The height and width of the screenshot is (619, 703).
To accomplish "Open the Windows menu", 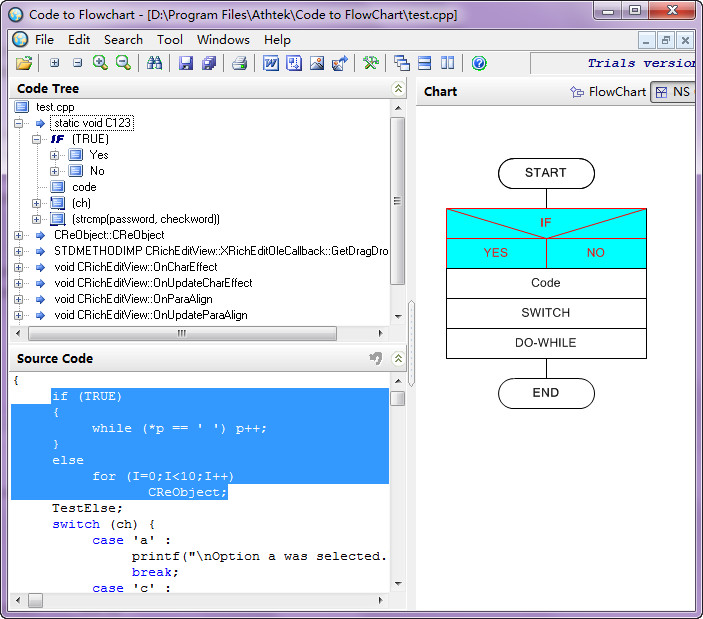I will (223, 40).
